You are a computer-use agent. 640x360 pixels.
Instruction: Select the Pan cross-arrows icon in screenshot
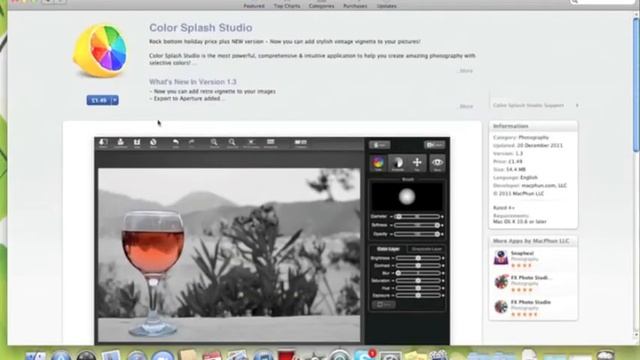tap(417, 163)
